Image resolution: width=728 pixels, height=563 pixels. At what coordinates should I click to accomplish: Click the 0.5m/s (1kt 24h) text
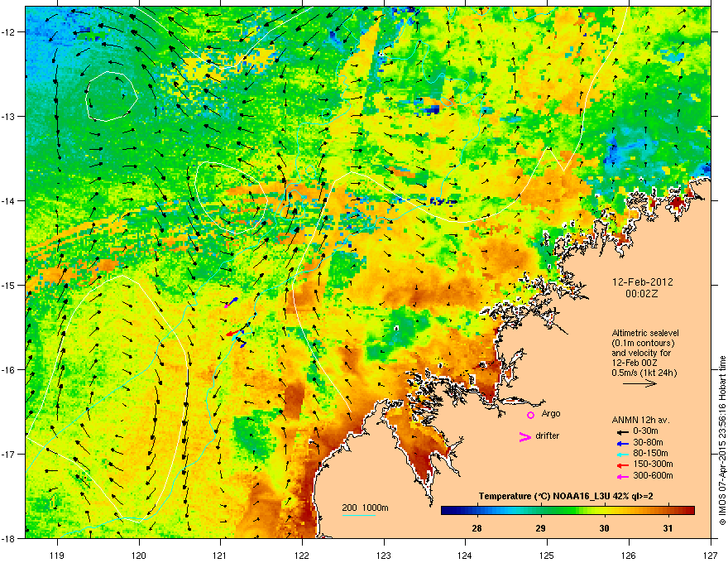[x=644, y=373]
